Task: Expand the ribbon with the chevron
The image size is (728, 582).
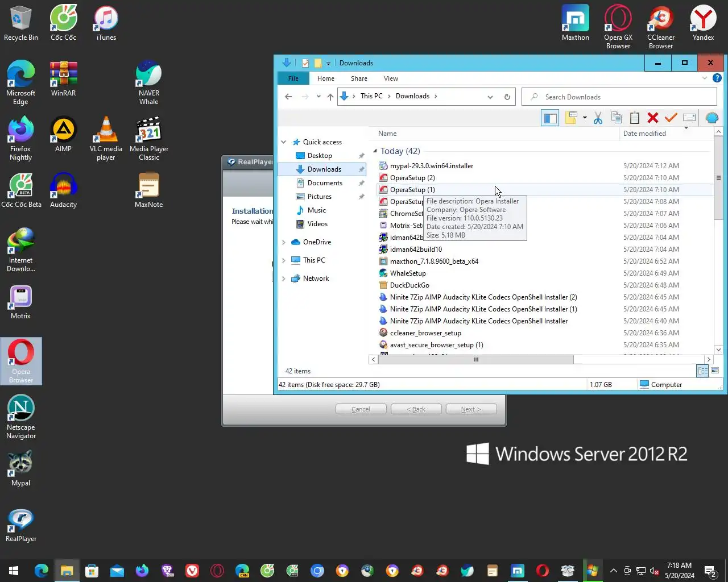Action: pyautogui.click(x=705, y=78)
